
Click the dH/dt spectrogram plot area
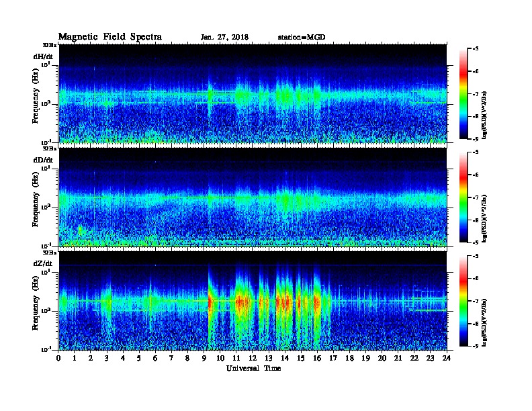click(253, 93)
